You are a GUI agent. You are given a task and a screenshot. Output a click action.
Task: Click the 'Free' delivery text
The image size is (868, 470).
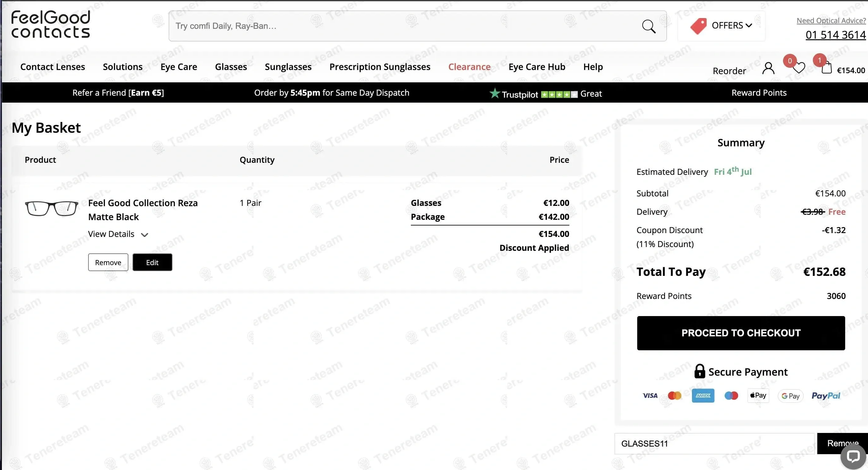(837, 212)
